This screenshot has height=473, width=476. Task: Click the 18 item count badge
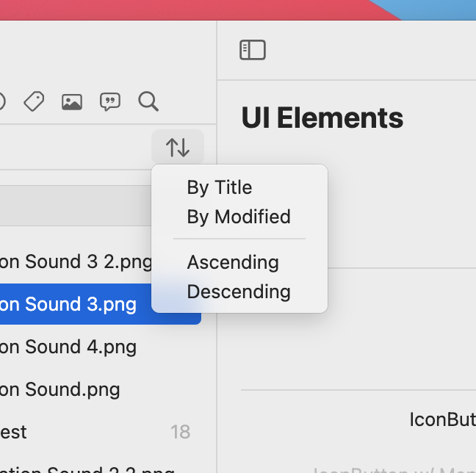181,432
